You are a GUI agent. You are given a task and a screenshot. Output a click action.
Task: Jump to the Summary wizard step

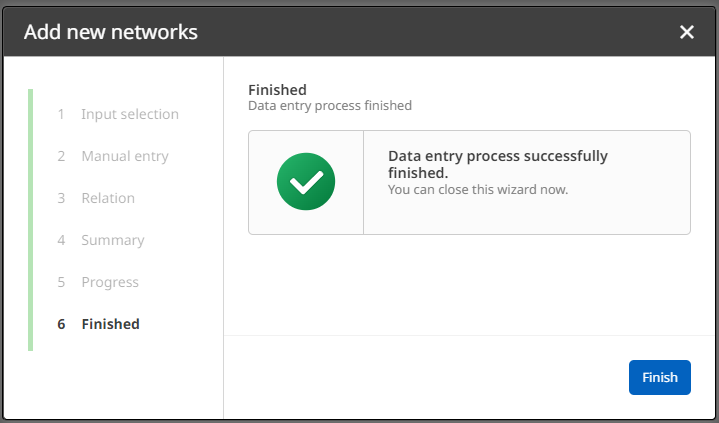click(x=113, y=240)
